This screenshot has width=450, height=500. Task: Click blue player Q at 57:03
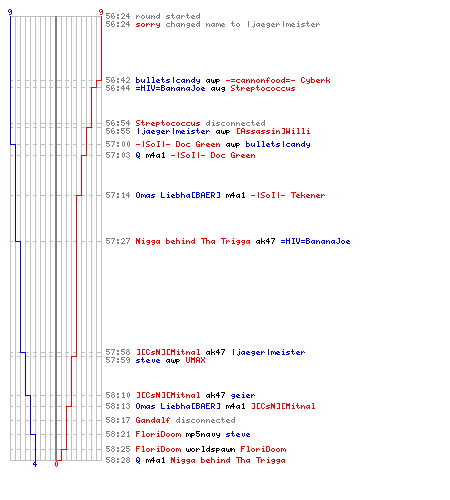point(138,155)
